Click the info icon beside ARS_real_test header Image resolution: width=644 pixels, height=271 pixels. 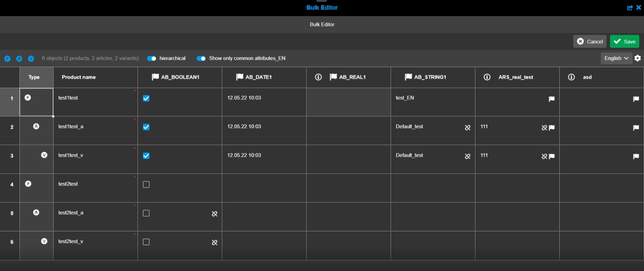(x=487, y=77)
